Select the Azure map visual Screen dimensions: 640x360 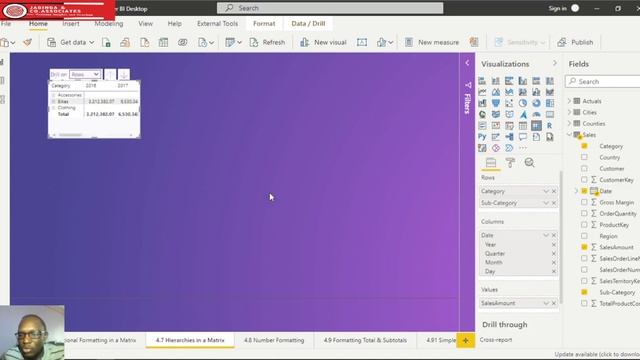coord(523,114)
